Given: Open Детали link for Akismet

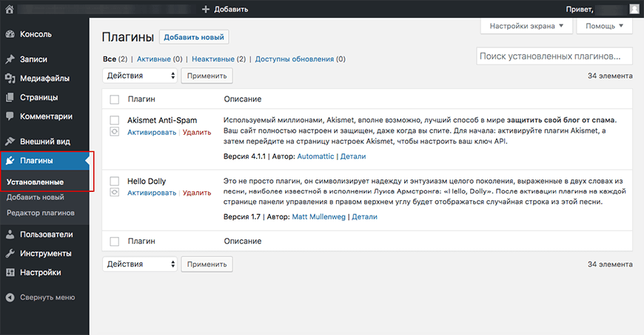Looking at the screenshot, I should click(353, 156).
